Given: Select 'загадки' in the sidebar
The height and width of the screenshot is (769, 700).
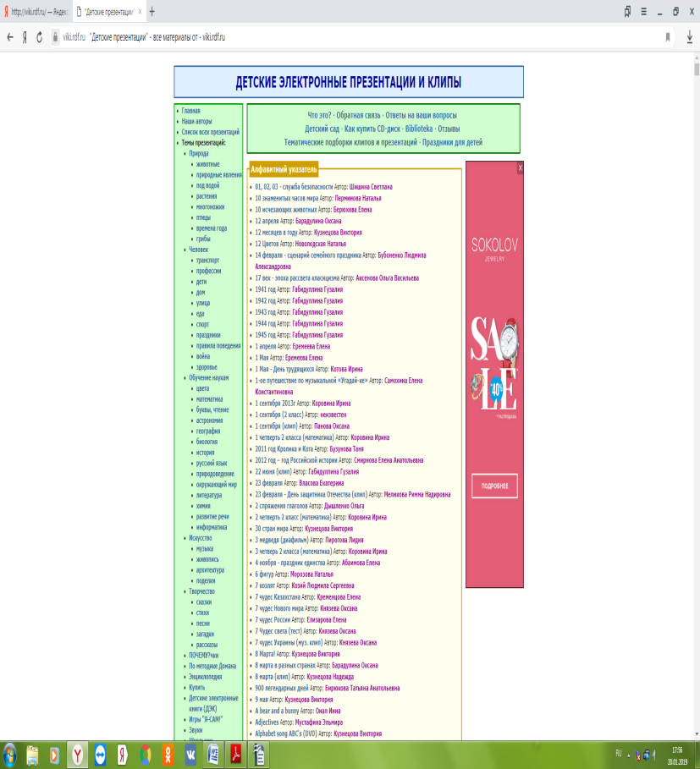Looking at the screenshot, I should [x=205, y=634].
